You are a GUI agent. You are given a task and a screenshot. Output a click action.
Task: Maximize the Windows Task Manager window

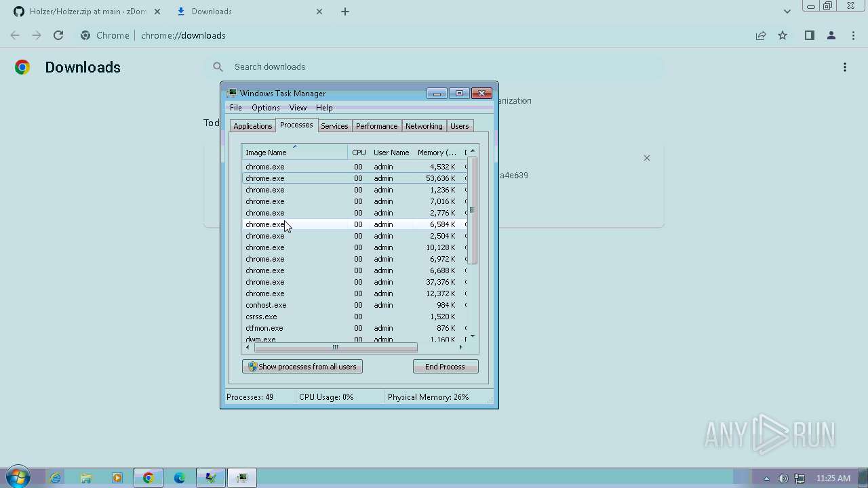coord(459,94)
